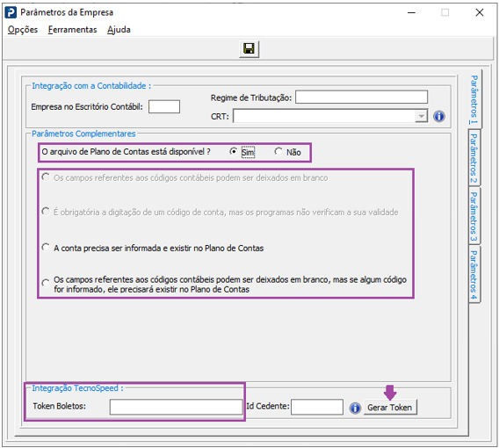The height and width of the screenshot is (448, 499).
Task: Select Sim for Plano de Contas availability
Action: pyautogui.click(x=234, y=152)
